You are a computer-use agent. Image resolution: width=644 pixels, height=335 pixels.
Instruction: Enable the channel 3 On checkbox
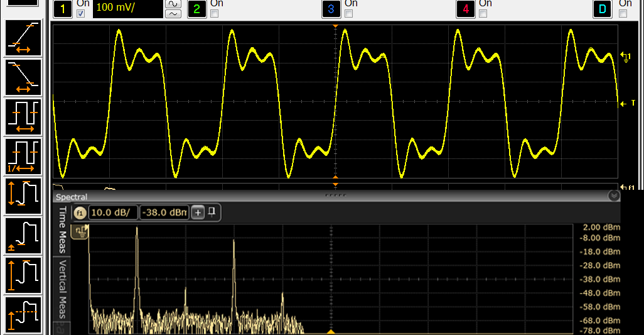(349, 14)
